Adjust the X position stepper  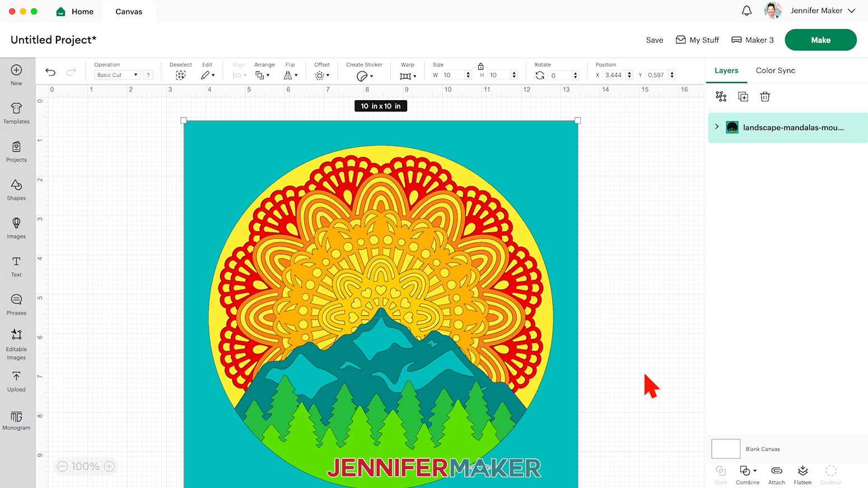coord(629,75)
